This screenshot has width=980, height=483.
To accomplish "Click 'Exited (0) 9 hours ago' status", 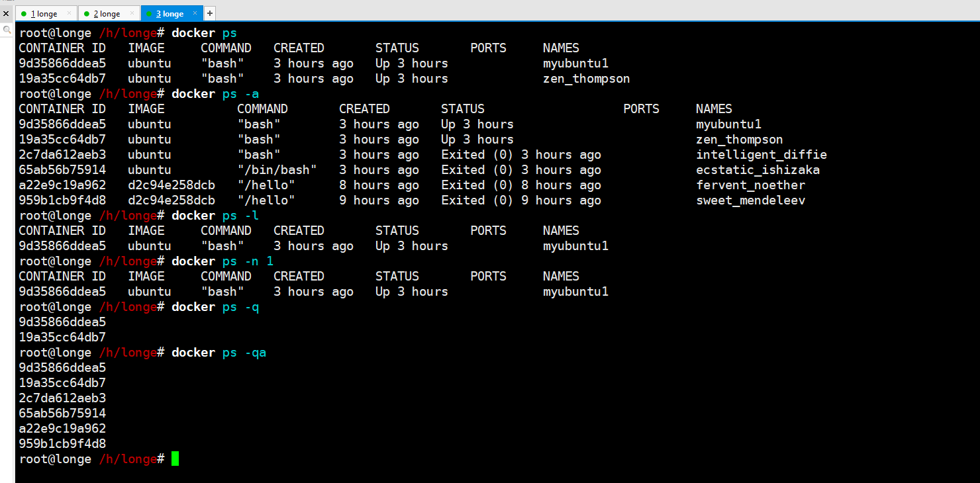I will click(x=521, y=200).
